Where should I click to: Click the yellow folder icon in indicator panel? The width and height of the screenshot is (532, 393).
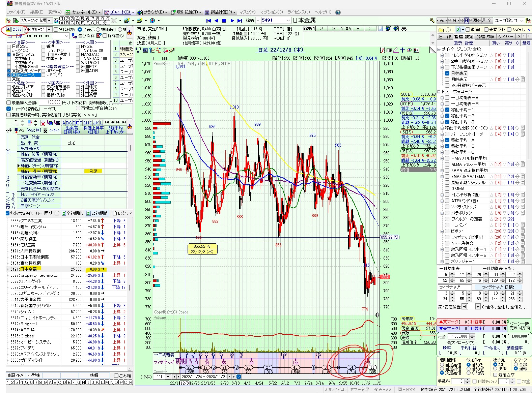tap(441, 30)
